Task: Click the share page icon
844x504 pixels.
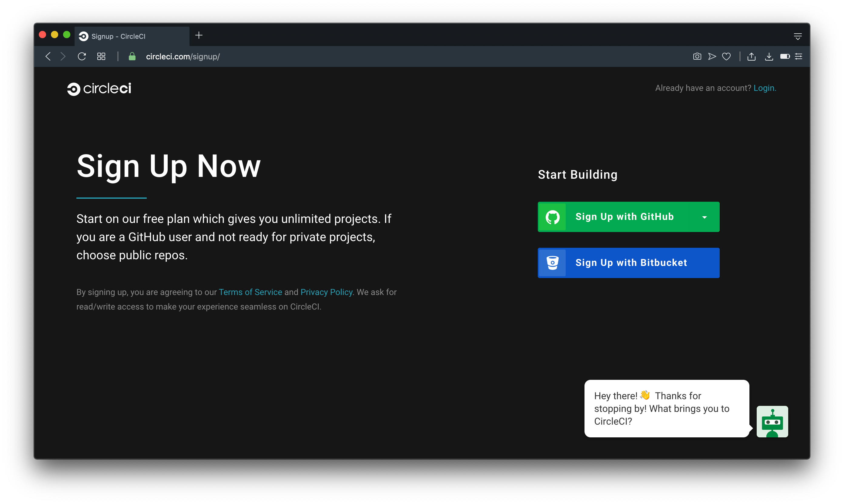Action: click(x=751, y=56)
